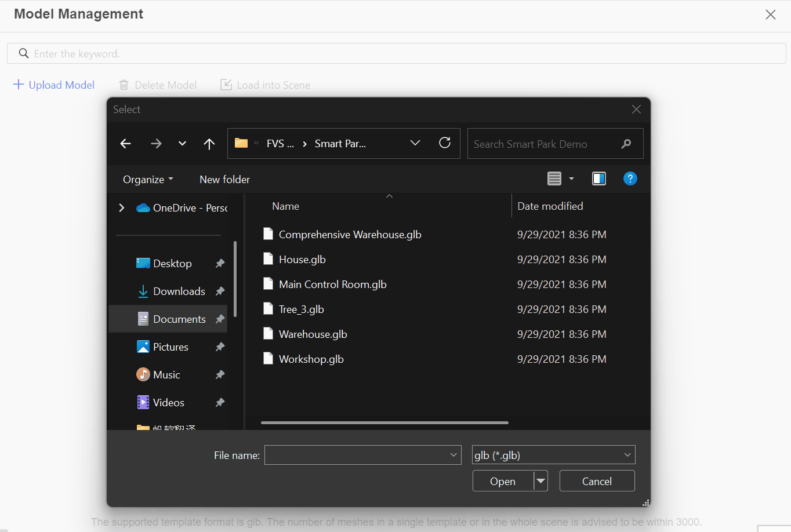The height and width of the screenshot is (532, 791).
Task: Expand the Organize dropdown
Action: click(x=147, y=180)
